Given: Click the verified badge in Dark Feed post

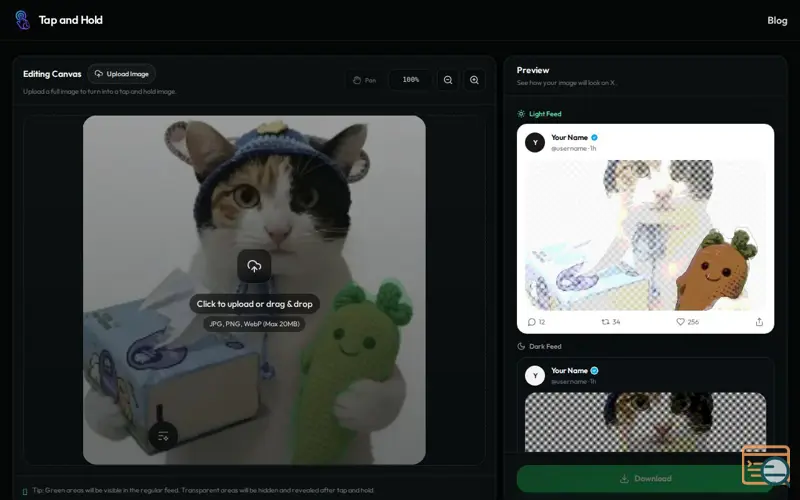Looking at the screenshot, I should pos(594,371).
